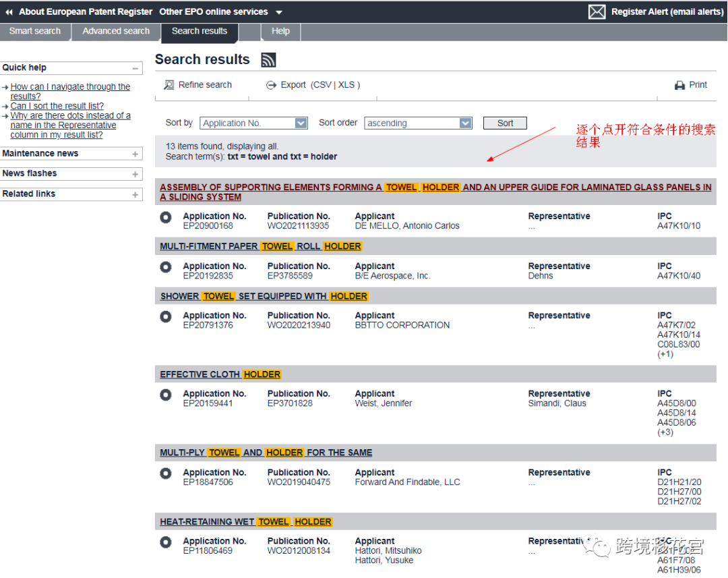
Task: Switch to the Advanced search tab
Action: tap(116, 31)
